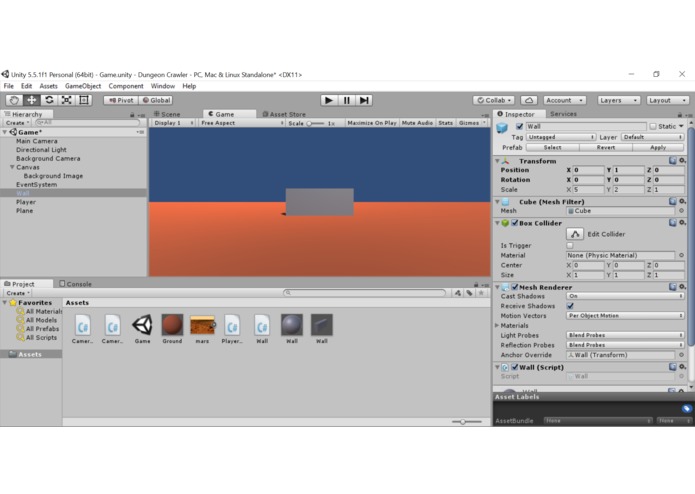Open Transform component gear settings

pyautogui.click(x=683, y=160)
